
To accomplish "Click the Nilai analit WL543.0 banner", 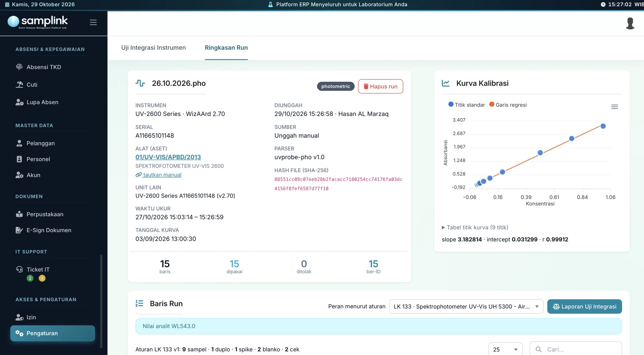I will (x=379, y=326).
